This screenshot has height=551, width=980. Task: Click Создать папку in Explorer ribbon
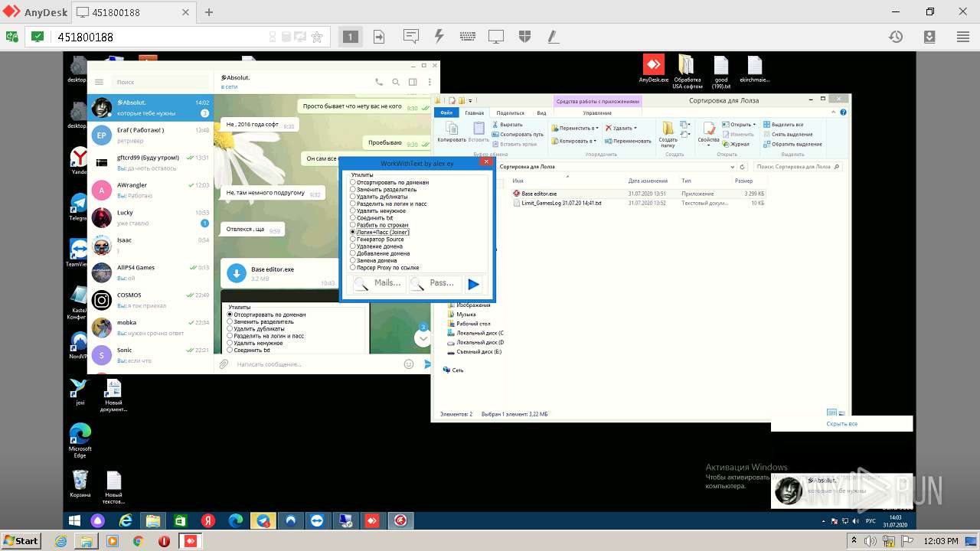(x=668, y=134)
